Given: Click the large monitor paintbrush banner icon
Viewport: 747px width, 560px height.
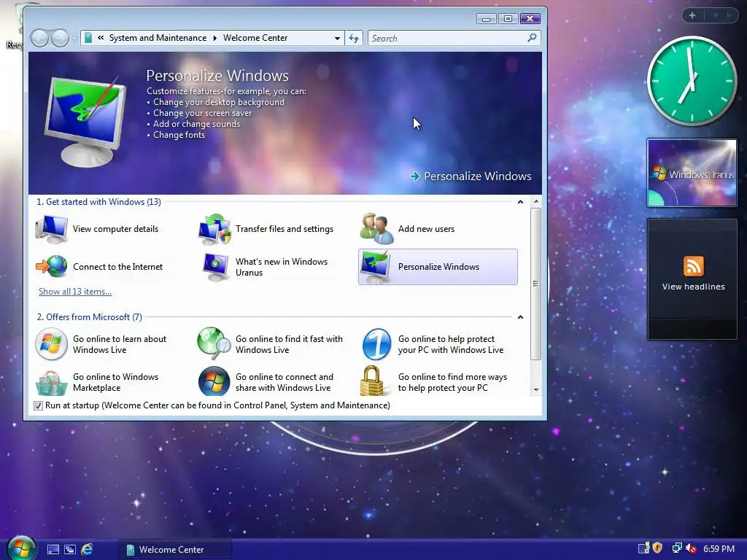Looking at the screenshot, I should [x=86, y=120].
